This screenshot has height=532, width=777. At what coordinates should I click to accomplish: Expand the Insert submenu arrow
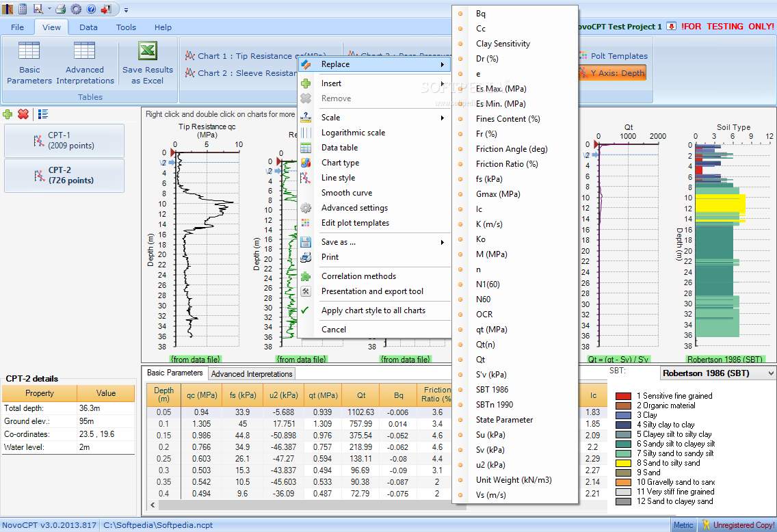pos(442,83)
